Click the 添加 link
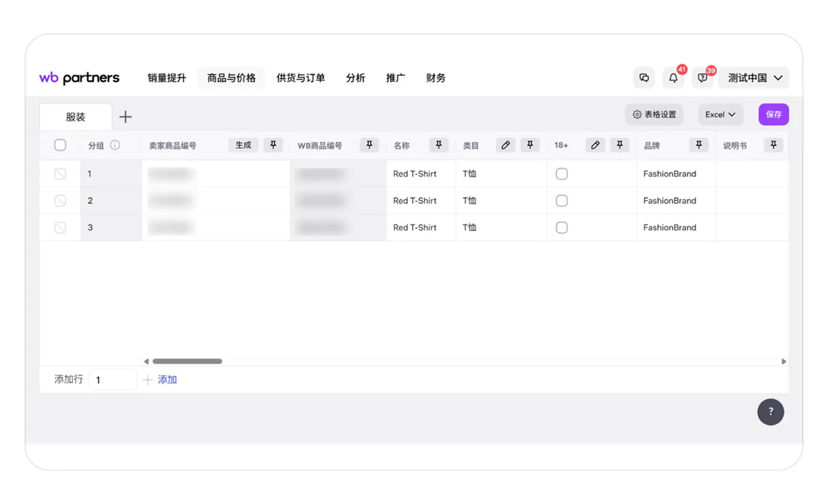 click(168, 380)
